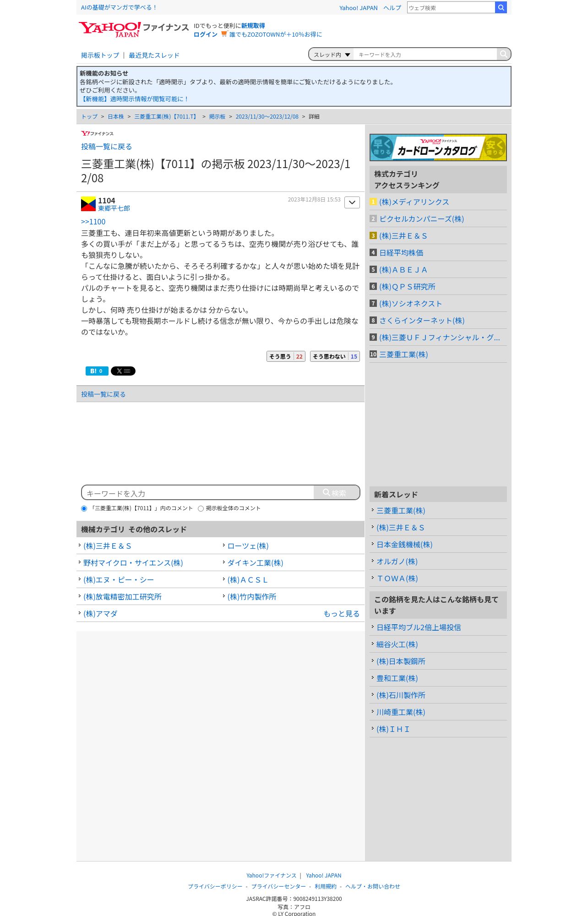Click the X share button

point(123,371)
